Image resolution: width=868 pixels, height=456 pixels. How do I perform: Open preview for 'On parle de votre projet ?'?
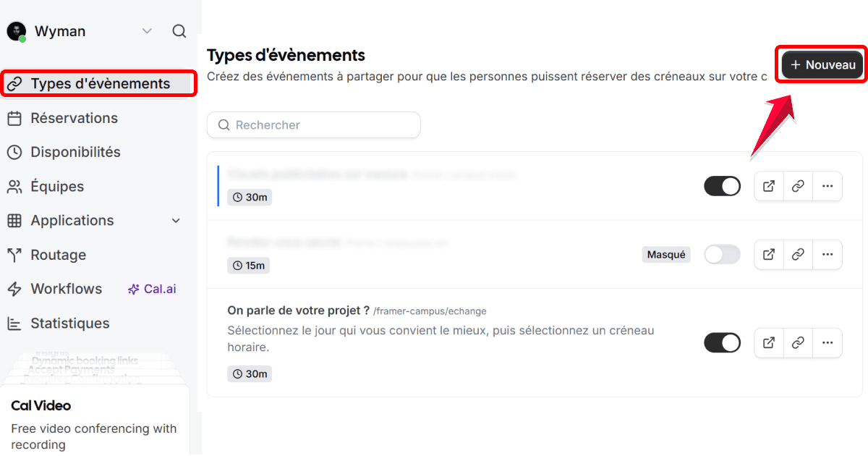768,342
